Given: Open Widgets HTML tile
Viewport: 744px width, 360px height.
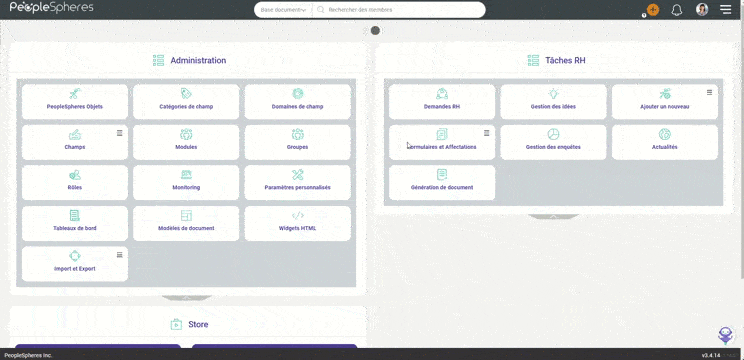Looking at the screenshot, I should [x=298, y=223].
